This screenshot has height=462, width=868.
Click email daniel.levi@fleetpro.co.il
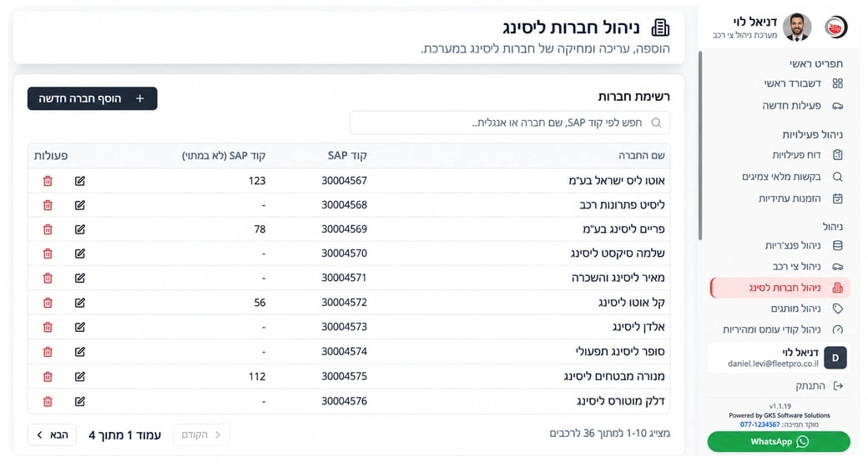point(773,364)
